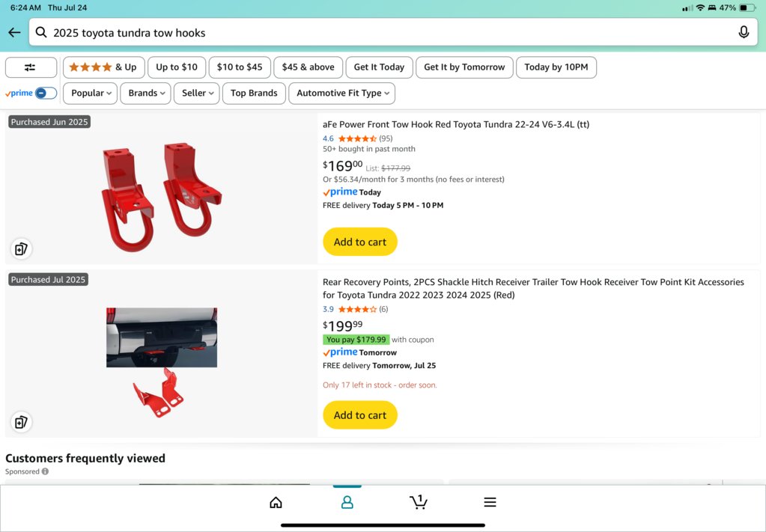Go to Home via the house icon

(276, 502)
